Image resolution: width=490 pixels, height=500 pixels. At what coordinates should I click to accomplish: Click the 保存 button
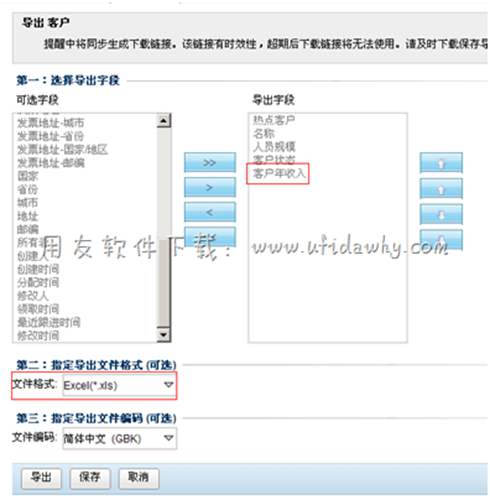point(90,477)
